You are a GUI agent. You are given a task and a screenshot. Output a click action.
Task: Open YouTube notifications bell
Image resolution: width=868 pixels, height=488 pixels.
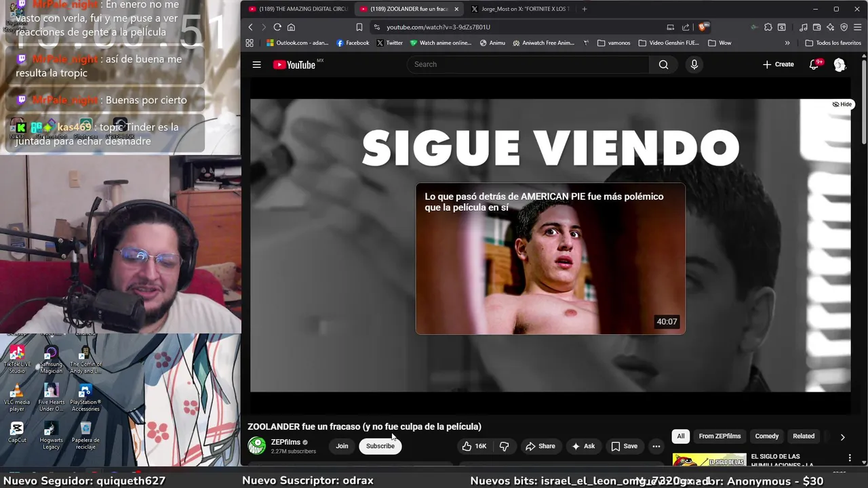tap(814, 64)
